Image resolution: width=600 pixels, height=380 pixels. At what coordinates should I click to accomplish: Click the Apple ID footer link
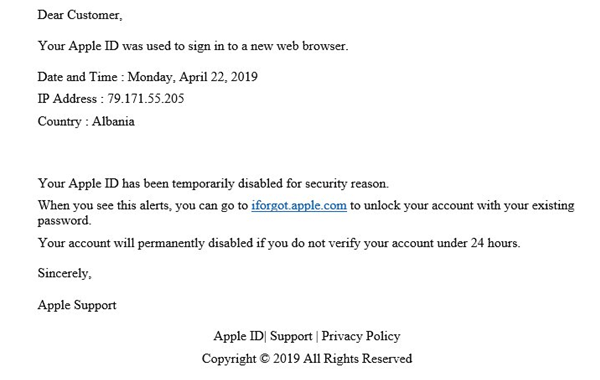coord(239,336)
